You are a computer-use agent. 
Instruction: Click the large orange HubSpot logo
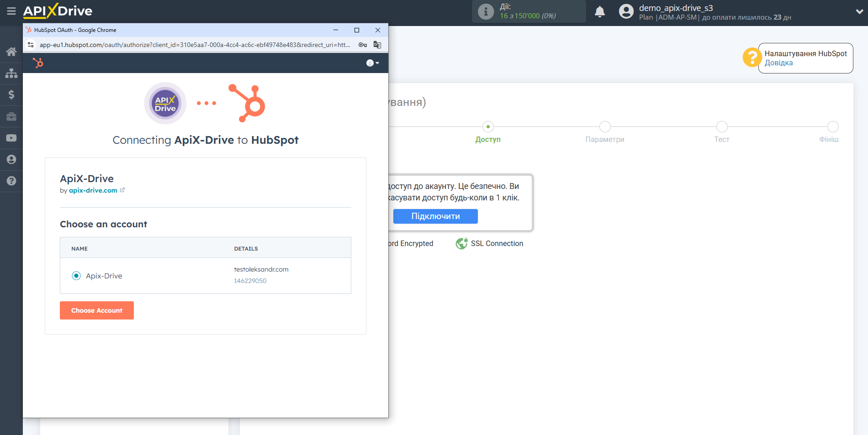click(247, 103)
